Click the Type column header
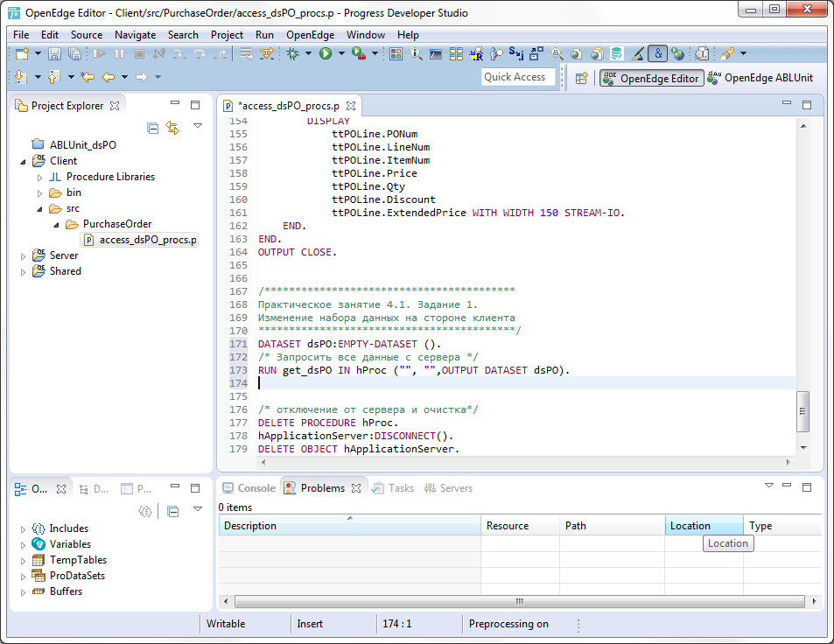 tap(782, 526)
